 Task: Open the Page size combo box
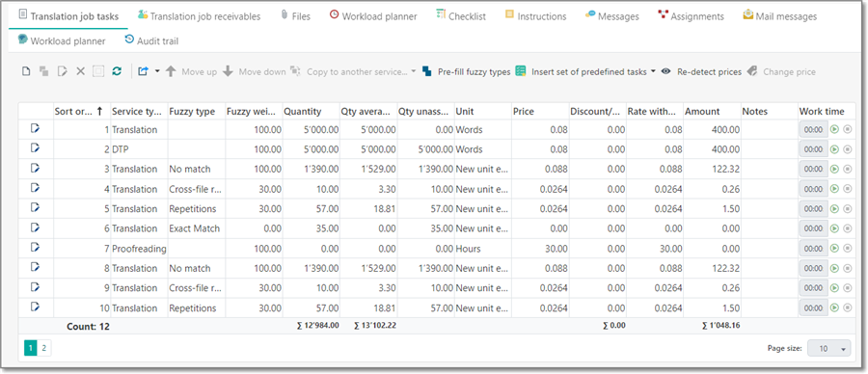pos(828,349)
